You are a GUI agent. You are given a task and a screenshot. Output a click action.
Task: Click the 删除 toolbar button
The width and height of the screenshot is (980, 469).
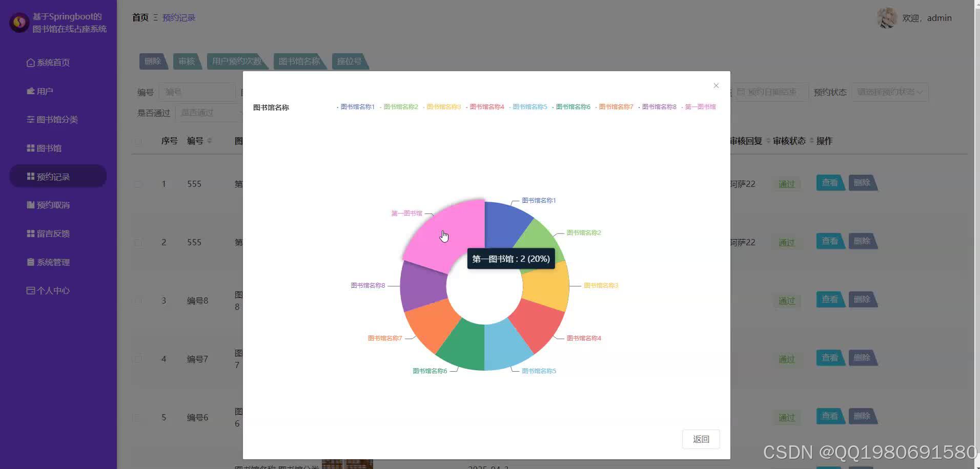[153, 61]
